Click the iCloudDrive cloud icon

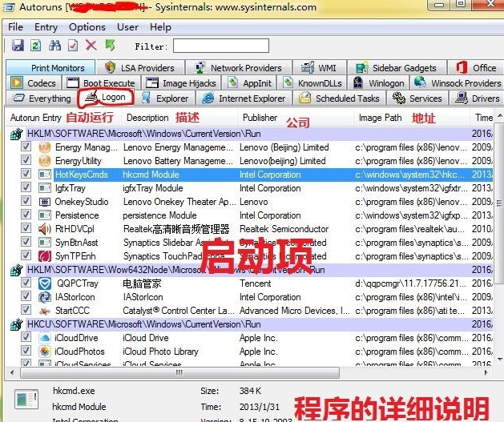45,338
